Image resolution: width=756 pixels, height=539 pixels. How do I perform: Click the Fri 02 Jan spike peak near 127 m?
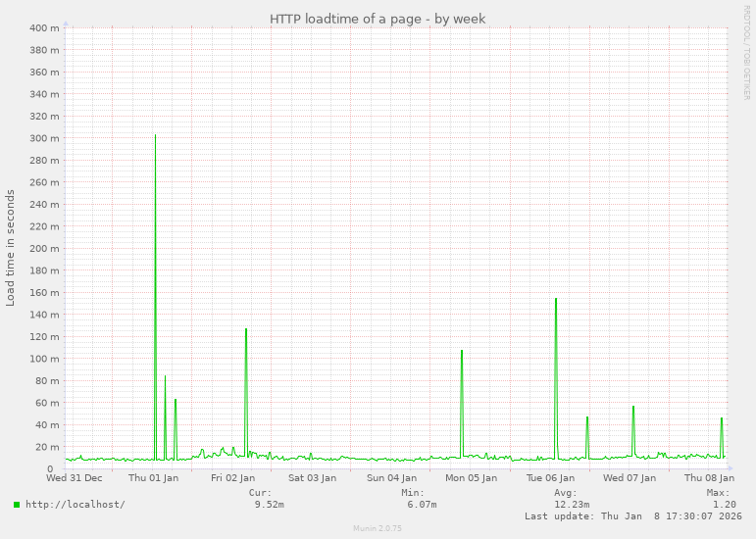pyautogui.click(x=246, y=329)
